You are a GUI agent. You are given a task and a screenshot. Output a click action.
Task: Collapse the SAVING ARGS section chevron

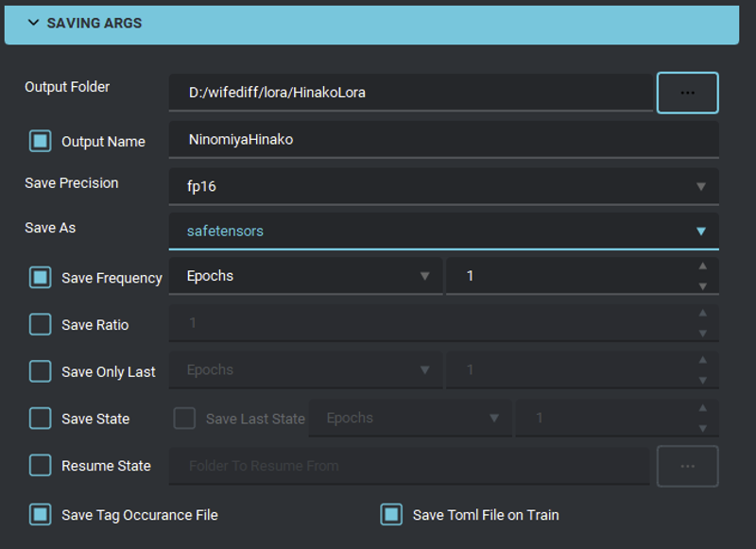click(33, 23)
